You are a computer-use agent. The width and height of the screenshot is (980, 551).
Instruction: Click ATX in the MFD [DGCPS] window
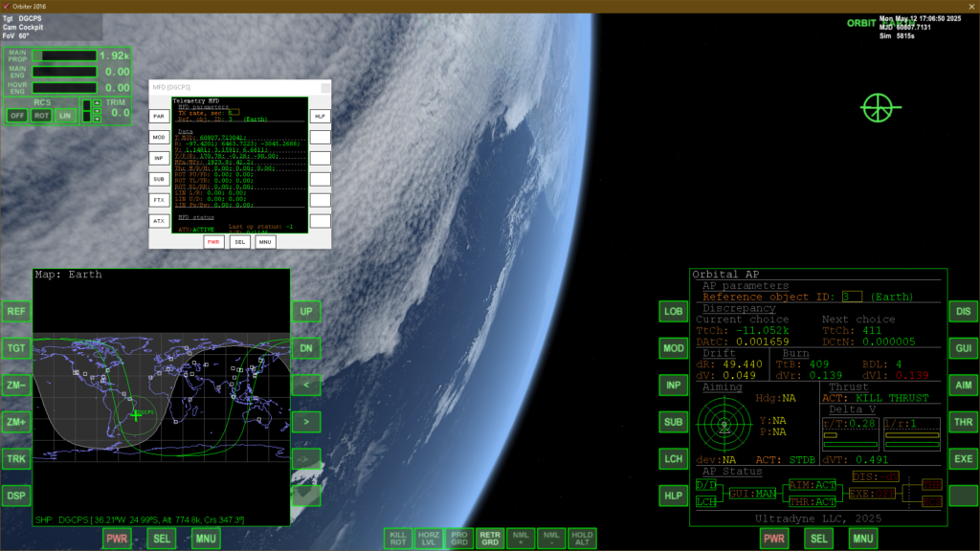pos(160,221)
